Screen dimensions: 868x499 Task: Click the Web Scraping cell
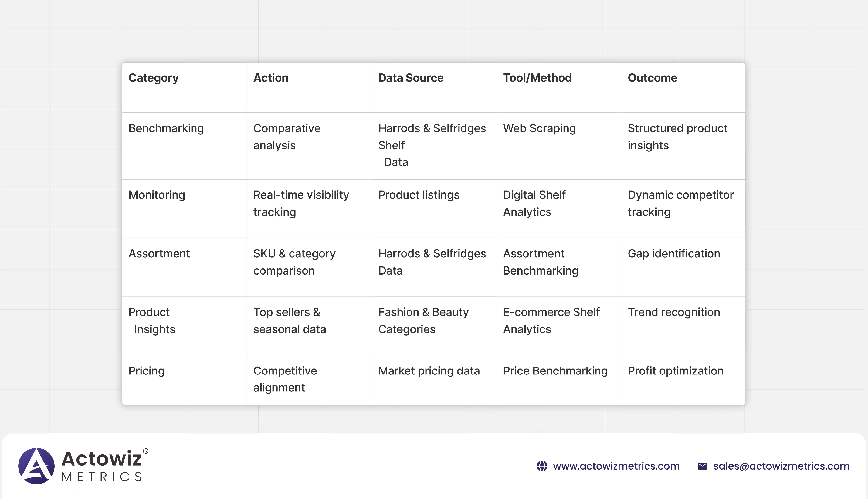tap(539, 128)
